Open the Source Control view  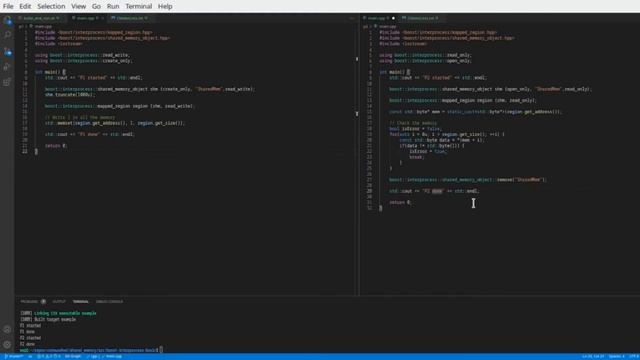(7, 51)
